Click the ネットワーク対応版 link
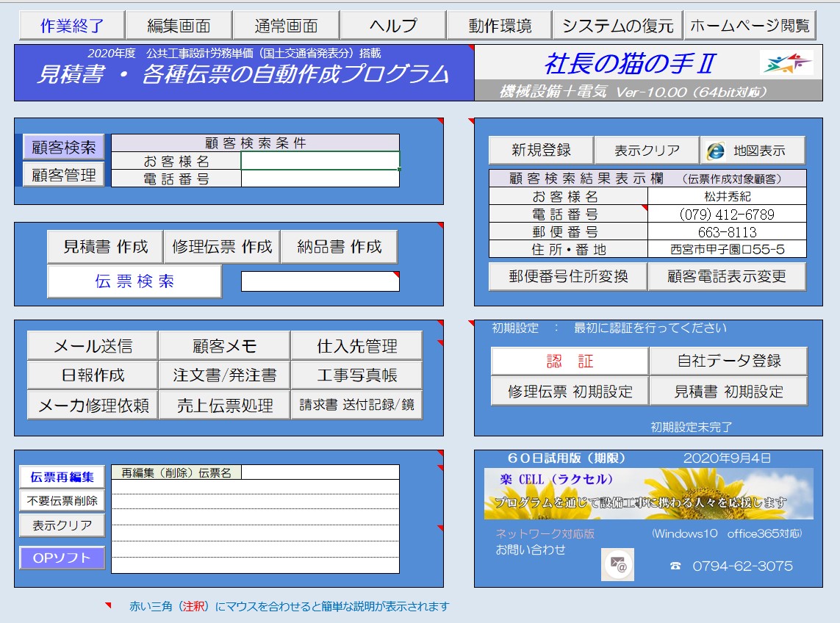The height and width of the screenshot is (623, 840). click(545, 533)
